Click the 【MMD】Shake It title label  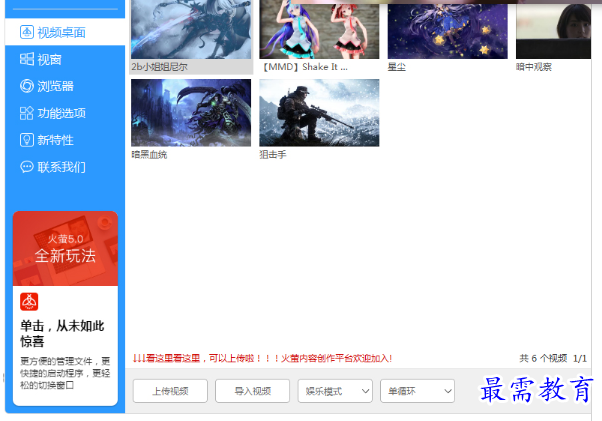pos(304,67)
